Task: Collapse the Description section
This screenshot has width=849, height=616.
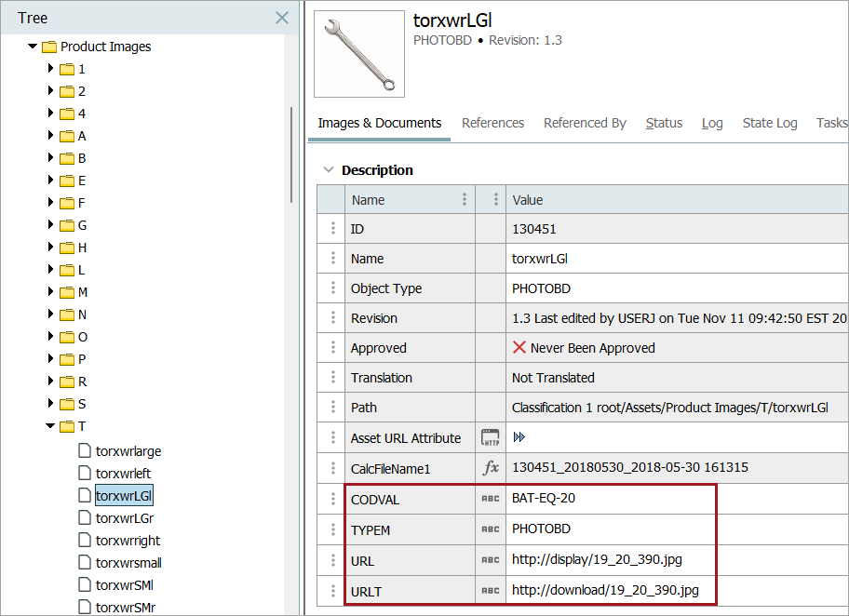Action: (327, 170)
